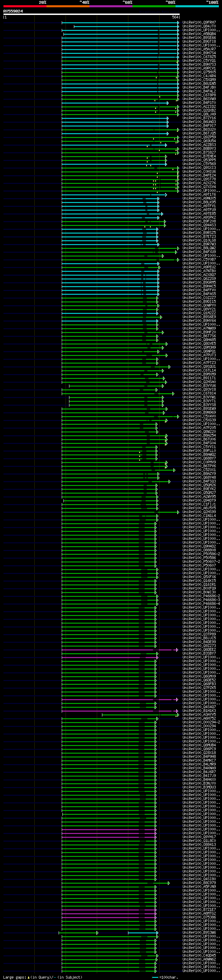Click hit name UniRef100_C4J4R4
The height and width of the screenshot is (980, 222).
click(199, 76)
